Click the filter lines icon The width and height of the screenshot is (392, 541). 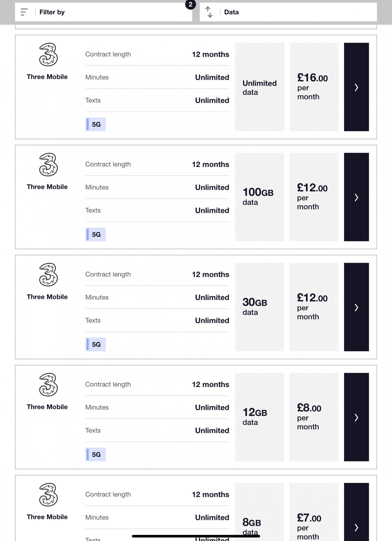click(x=24, y=12)
